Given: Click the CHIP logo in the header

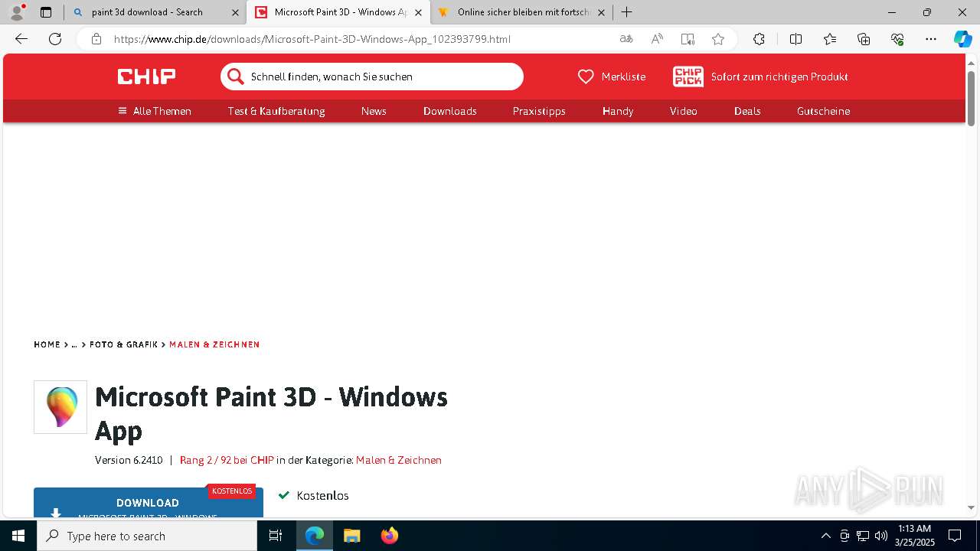Looking at the screenshot, I should tap(146, 77).
